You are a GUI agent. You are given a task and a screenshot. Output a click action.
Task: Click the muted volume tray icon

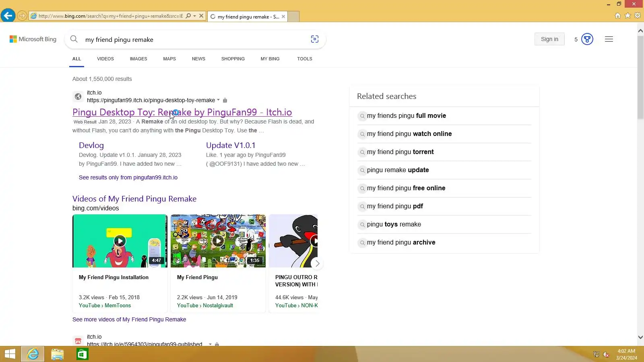(x=606, y=354)
